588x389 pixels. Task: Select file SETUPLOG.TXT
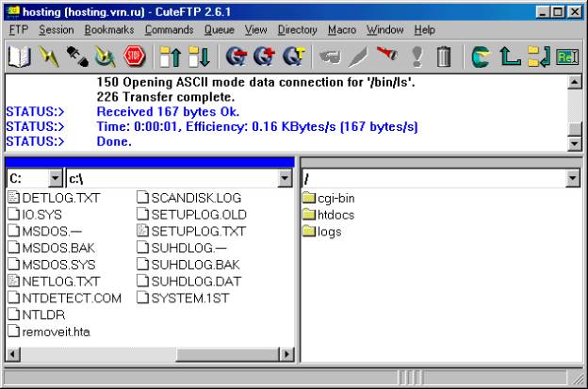191,231
